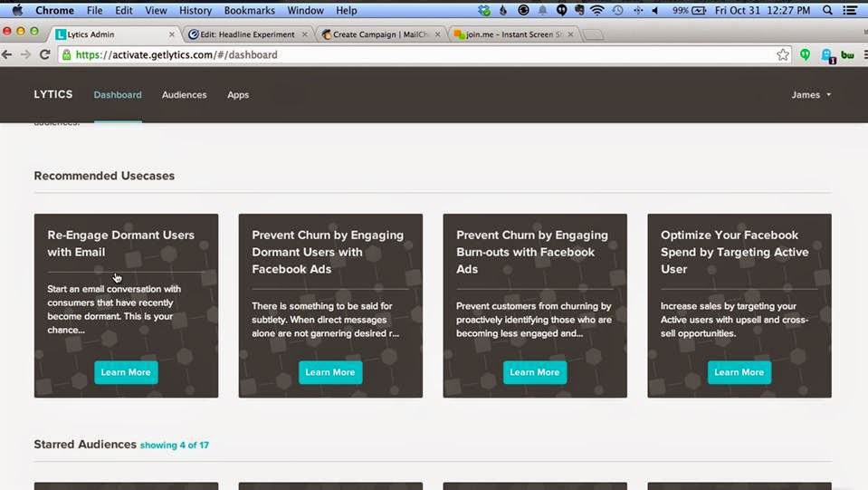This screenshot has height=490, width=868.
Task: Close the Edit: Headline Experiment tab
Action: pyautogui.click(x=304, y=34)
